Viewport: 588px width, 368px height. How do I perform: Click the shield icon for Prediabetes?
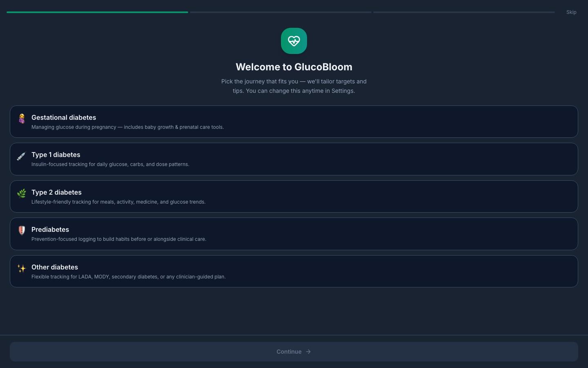point(22,231)
